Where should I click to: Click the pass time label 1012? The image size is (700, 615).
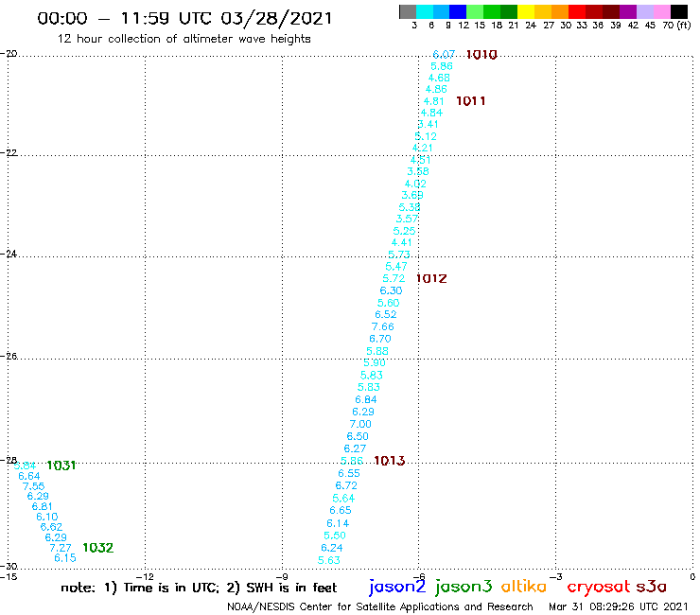click(431, 279)
